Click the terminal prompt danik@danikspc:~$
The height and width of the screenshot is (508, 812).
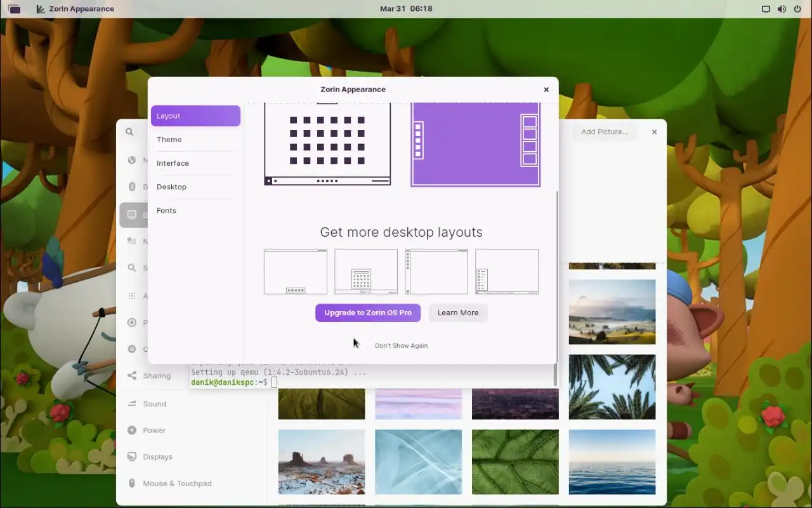(x=229, y=382)
